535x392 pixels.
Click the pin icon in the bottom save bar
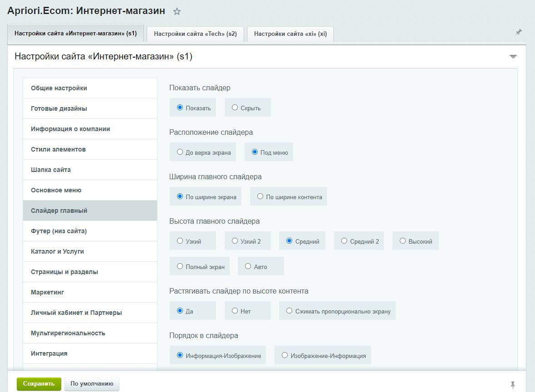pyautogui.click(x=512, y=385)
